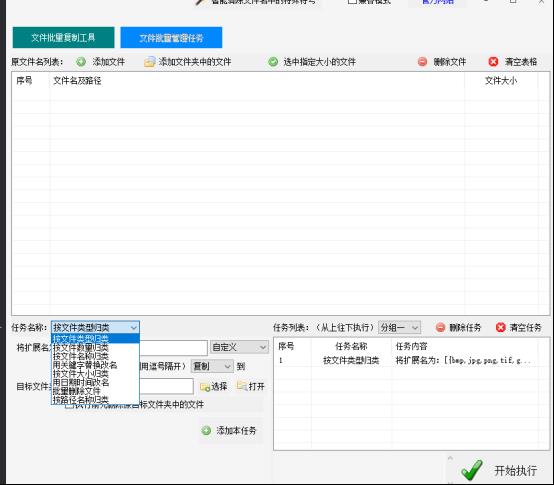This screenshot has height=485, width=554.
Task: Click the 选中指定大小的文件 green check icon
Action: [273, 62]
